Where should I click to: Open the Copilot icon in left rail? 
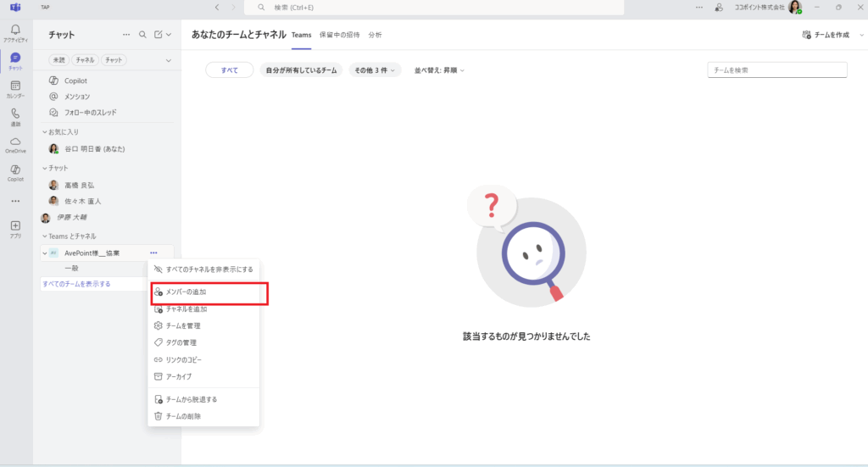15,171
